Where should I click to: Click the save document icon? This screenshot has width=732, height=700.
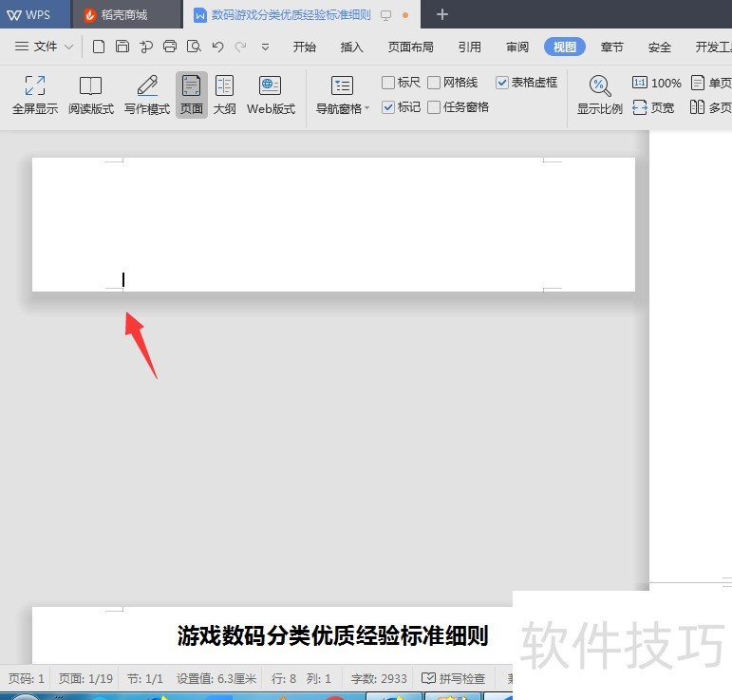[x=122, y=47]
